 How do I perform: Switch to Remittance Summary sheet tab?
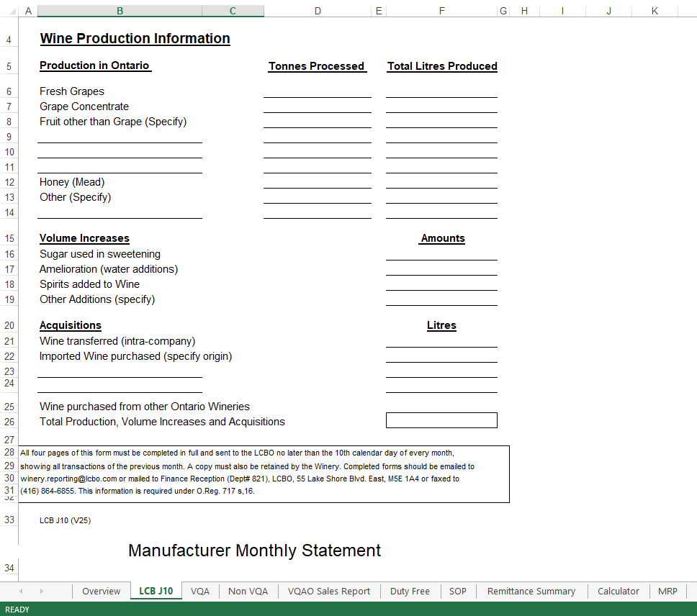[531, 591]
